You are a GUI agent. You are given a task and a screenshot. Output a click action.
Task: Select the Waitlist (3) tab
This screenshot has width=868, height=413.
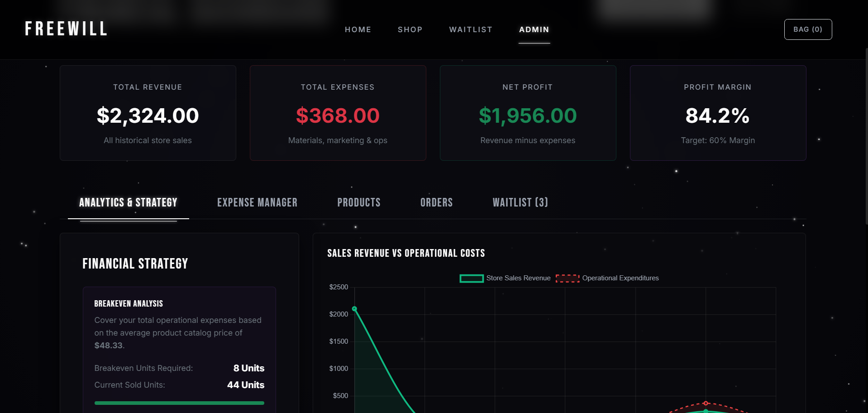(x=520, y=202)
